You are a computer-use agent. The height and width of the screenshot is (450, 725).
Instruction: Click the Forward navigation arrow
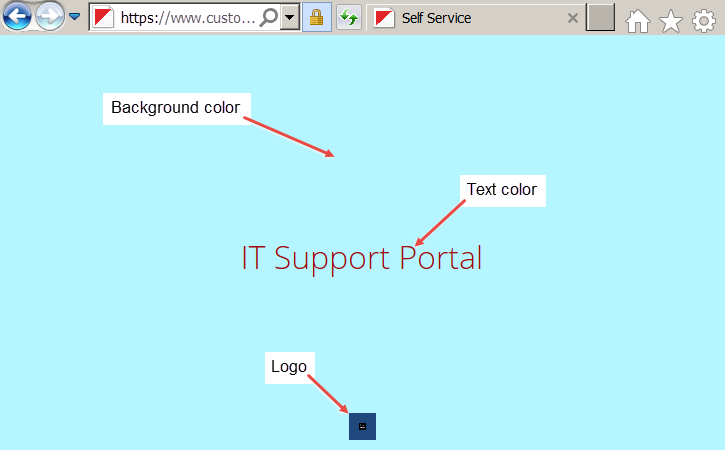[x=49, y=17]
